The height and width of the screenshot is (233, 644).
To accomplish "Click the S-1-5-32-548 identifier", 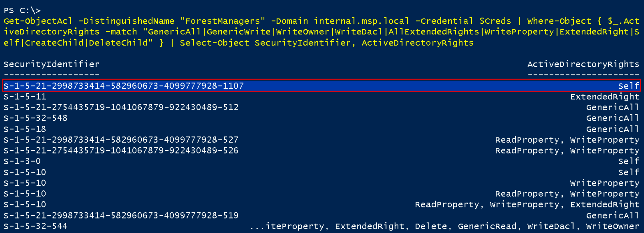I will point(35,118).
